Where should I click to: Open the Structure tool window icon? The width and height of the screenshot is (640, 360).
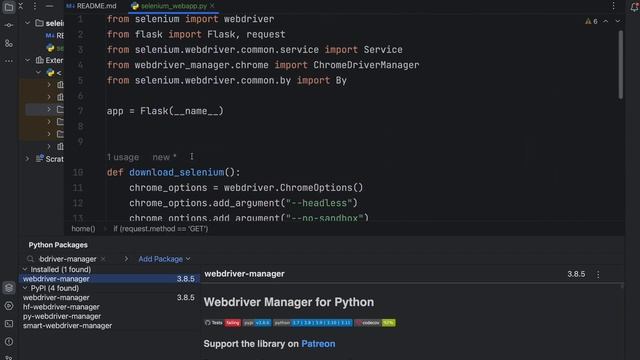pyautogui.click(x=9, y=43)
